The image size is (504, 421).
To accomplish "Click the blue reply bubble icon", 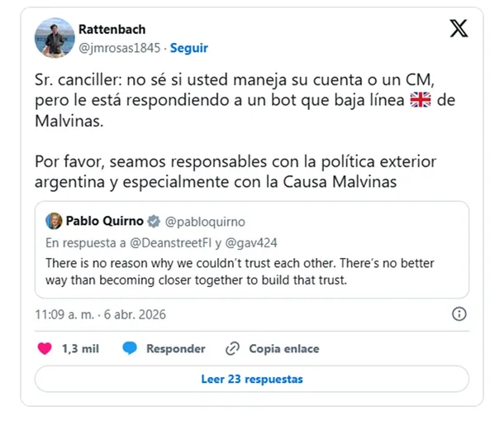I will click(130, 348).
